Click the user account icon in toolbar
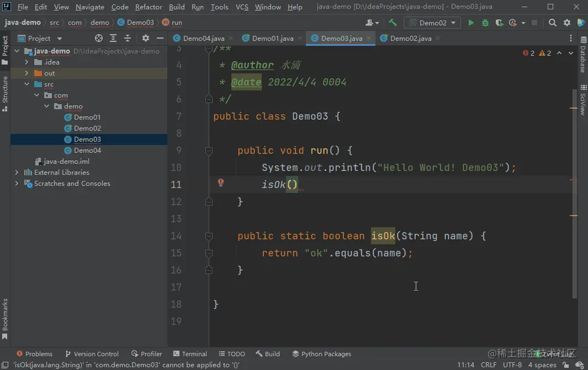The width and height of the screenshot is (588, 370). (372, 23)
